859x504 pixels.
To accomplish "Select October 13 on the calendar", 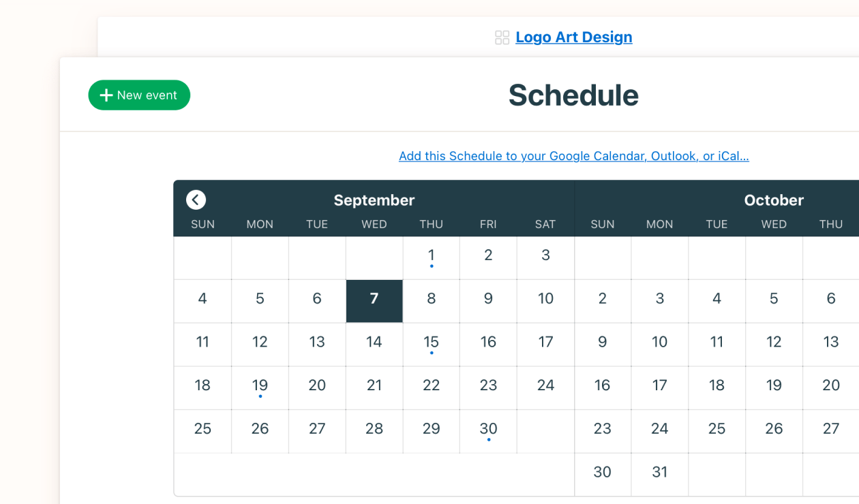I will coord(830,342).
